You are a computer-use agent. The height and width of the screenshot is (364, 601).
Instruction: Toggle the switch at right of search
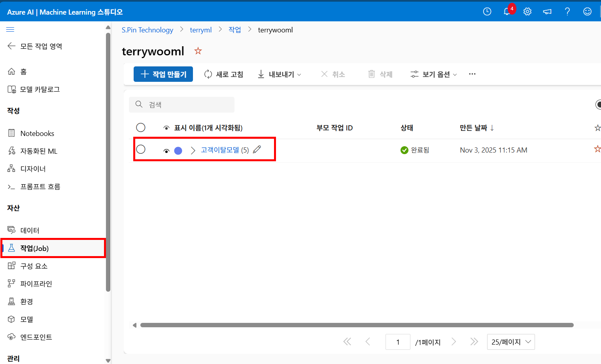598,104
